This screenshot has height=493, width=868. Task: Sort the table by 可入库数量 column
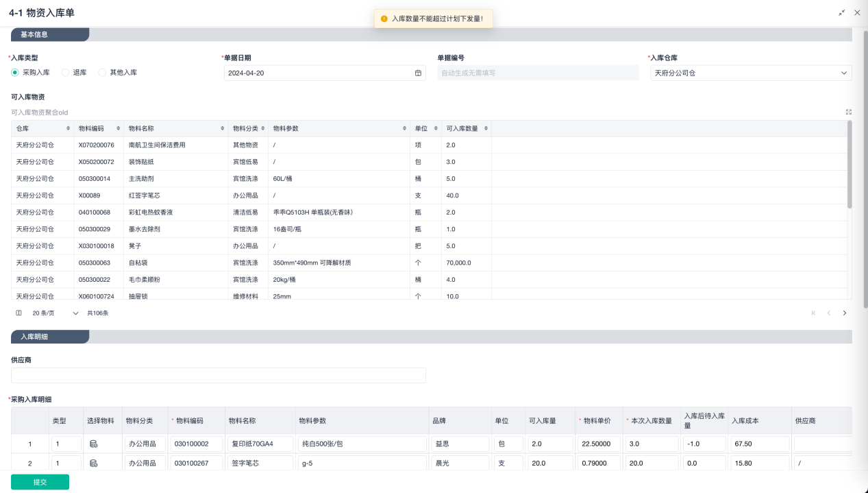[x=485, y=129]
